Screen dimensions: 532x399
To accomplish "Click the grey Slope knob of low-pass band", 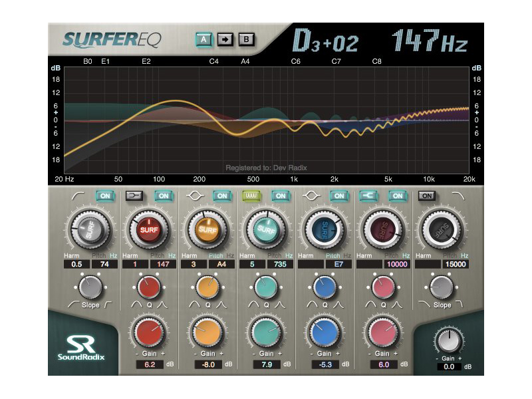I will click(x=442, y=287).
